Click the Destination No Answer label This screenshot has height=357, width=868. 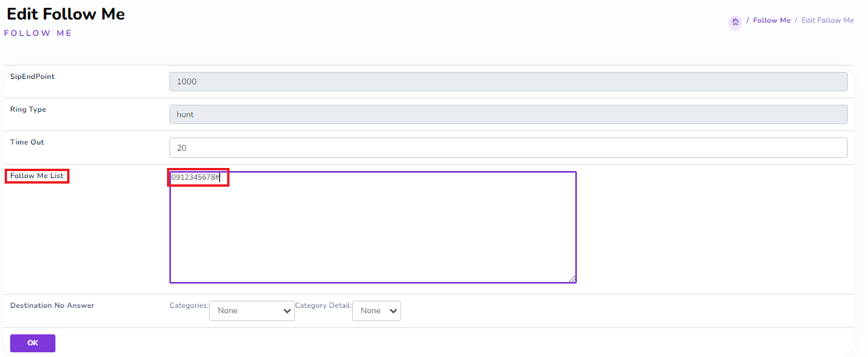(52, 305)
